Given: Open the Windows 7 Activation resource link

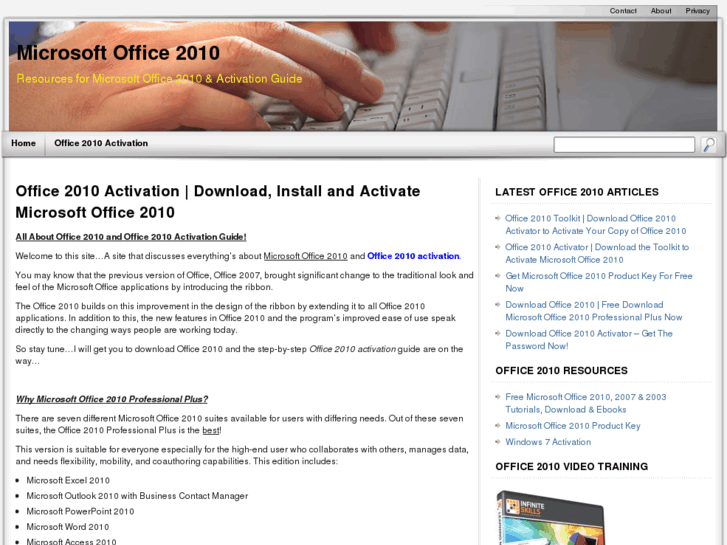Looking at the screenshot, I should (548, 442).
